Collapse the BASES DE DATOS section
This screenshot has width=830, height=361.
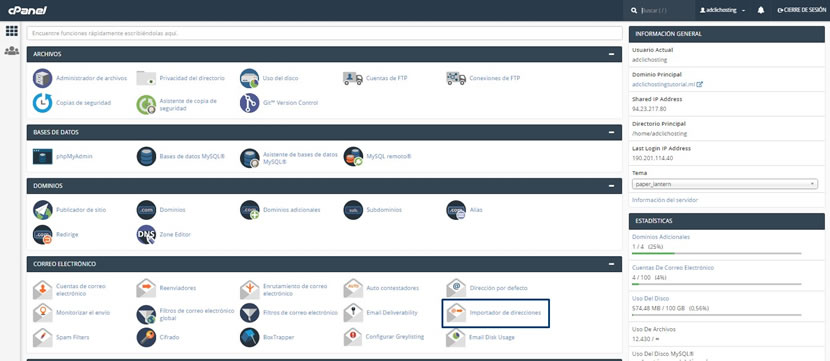coord(612,132)
